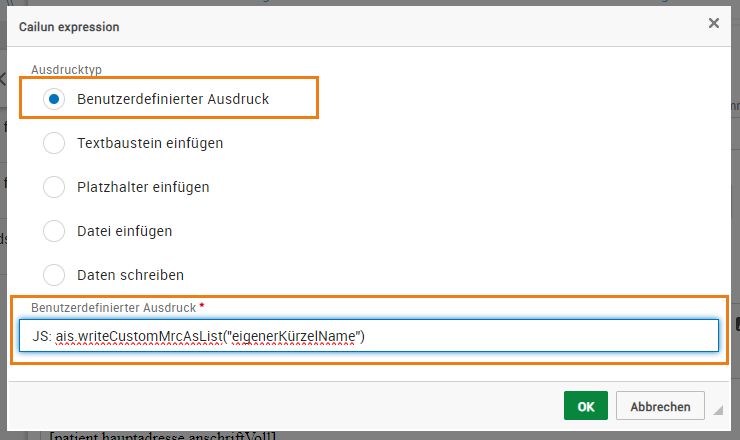
Task: Click the back chevron behind the dialog
Action: click(x=3, y=78)
